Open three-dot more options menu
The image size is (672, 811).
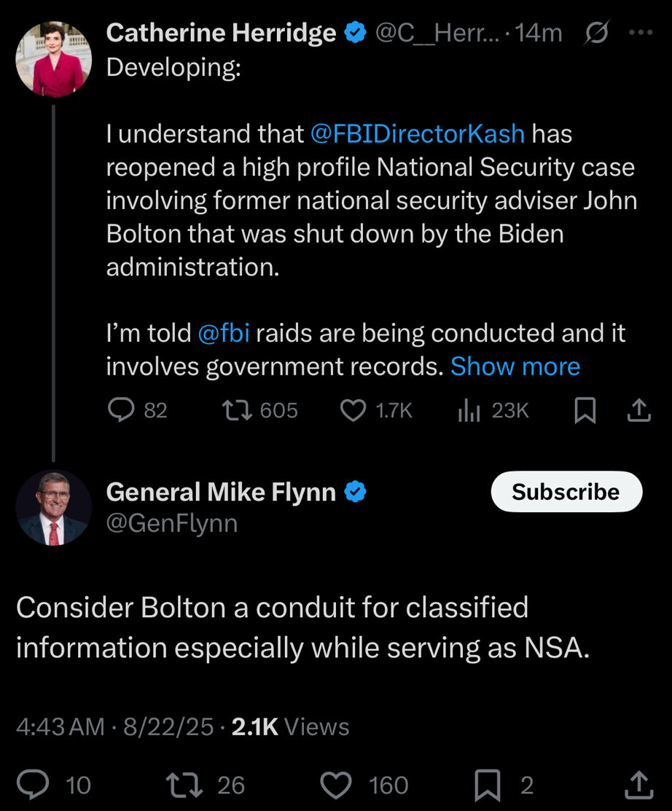tap(641, 33)
